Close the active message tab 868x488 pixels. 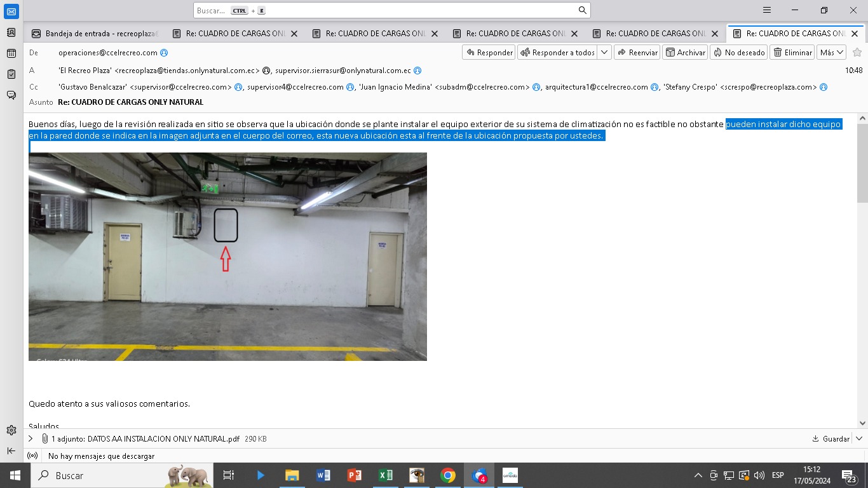pos(855,34)
